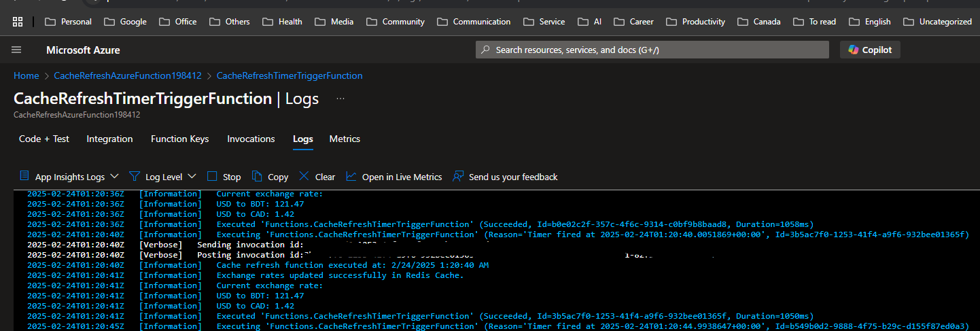Click the Copy logs icon
980x331 pixels.
[257, 176]
